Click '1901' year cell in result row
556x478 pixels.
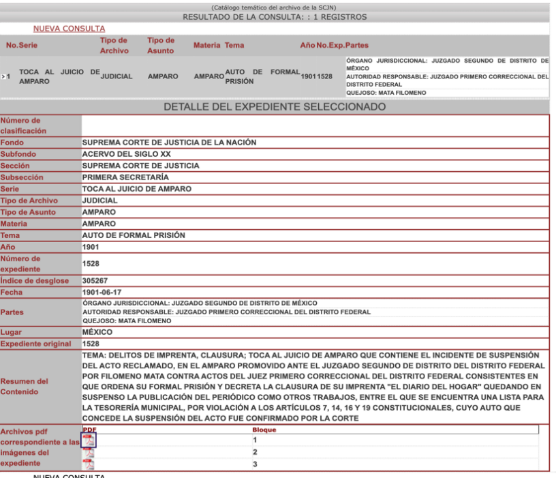[308, 77]
